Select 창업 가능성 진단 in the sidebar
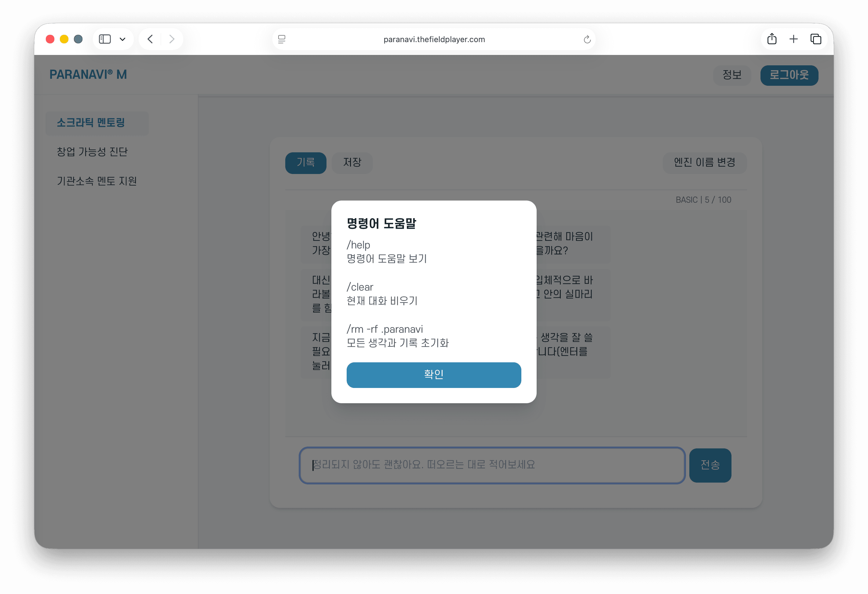This screenshot has width=868, height=594. [92, 152]
